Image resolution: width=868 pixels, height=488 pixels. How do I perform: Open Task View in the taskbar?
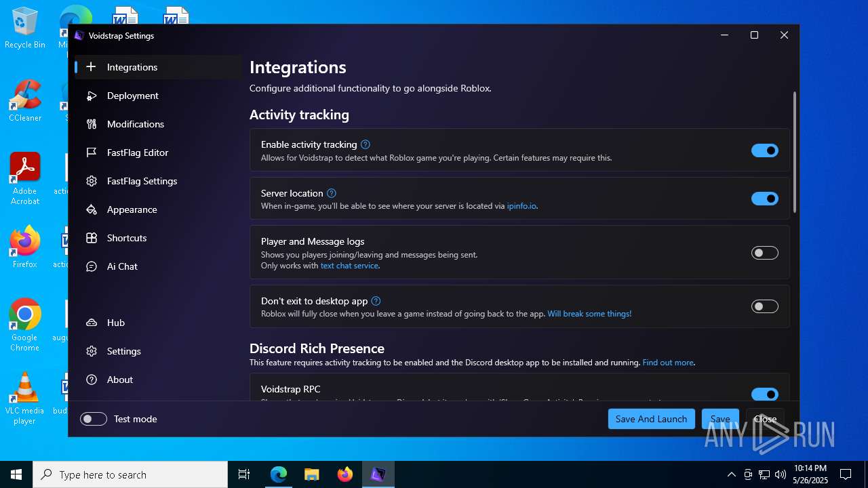(x=244, y=474)
